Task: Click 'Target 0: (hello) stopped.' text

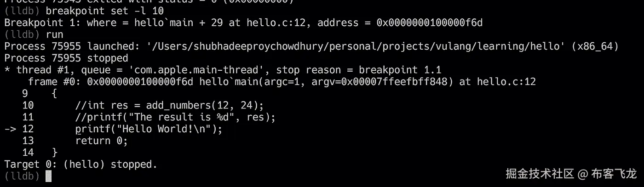Action: (x=81, y=164)
